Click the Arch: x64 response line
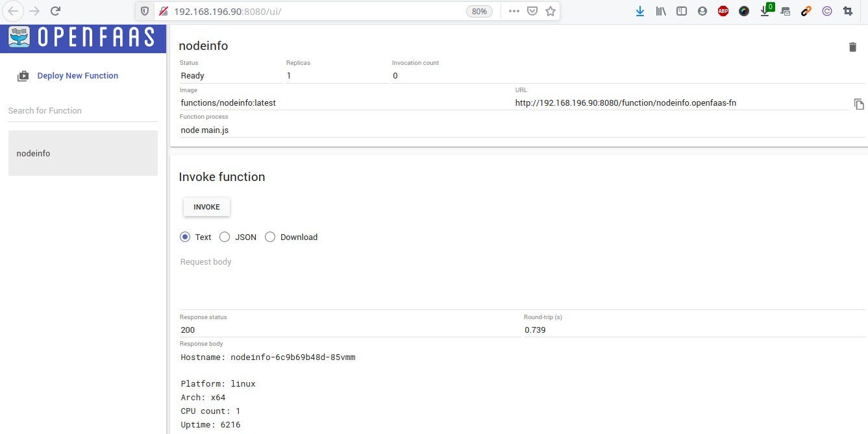Image resolution: width=868 pixels, height=434 pixels. (x=203, y=397)
